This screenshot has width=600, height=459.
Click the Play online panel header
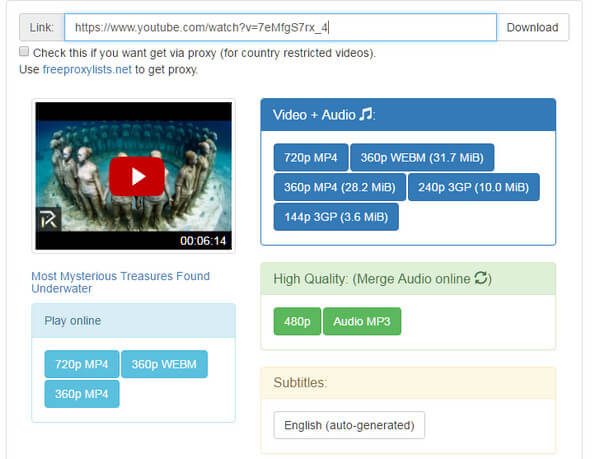pos(133,321)
